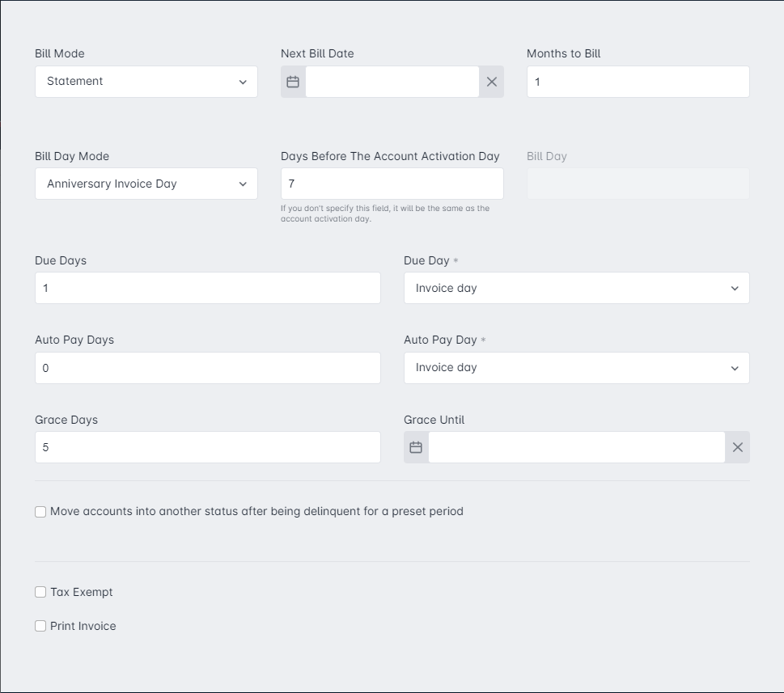Open the Due Day dropdown
Image resolution: width=784 pixels, height=693 pixels.
click(577, 288)
